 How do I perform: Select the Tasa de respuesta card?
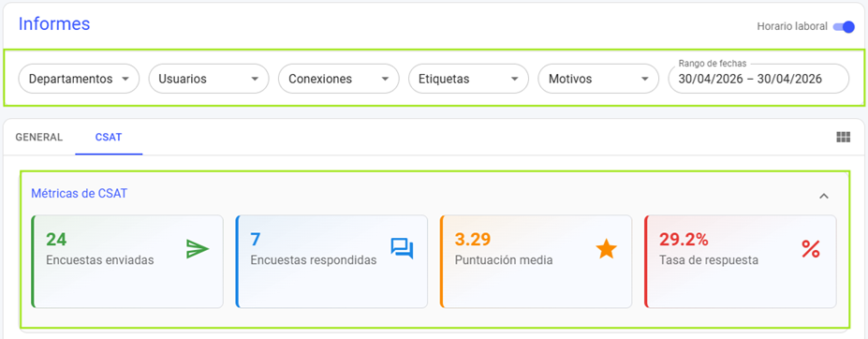[740, 261]
